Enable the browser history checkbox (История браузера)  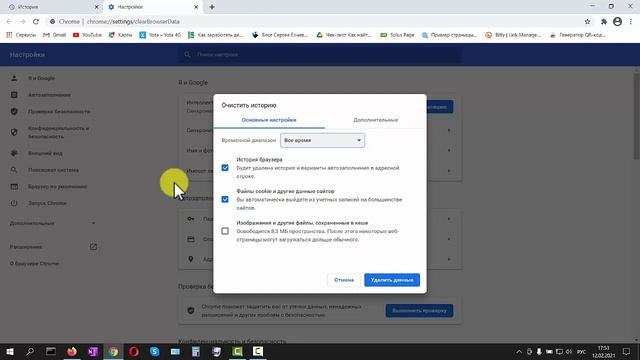[225, 168]
